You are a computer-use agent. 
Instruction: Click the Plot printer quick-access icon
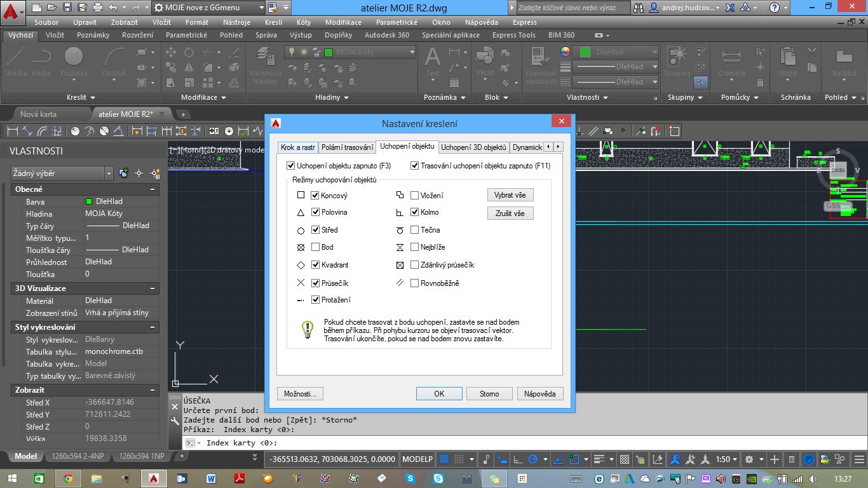(x=97, y=8)
